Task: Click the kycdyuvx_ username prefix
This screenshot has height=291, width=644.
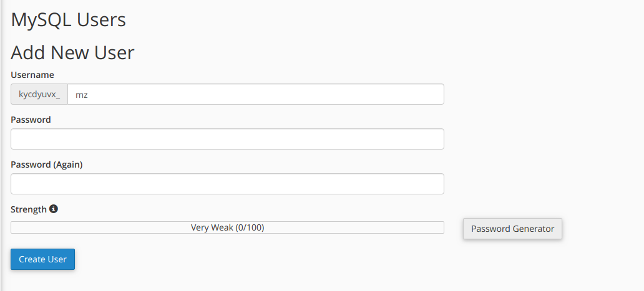Action: pyautogui.click(x=39, y=95)
